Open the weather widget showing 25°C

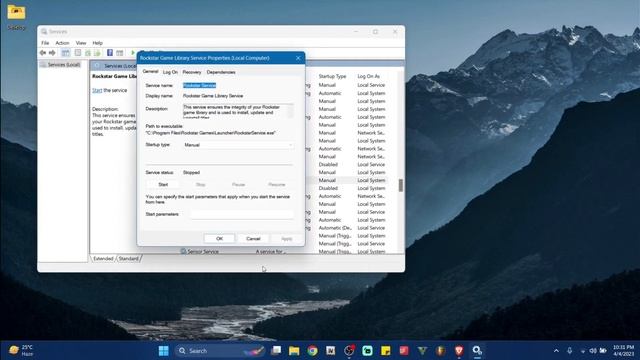tap(21, 351)
